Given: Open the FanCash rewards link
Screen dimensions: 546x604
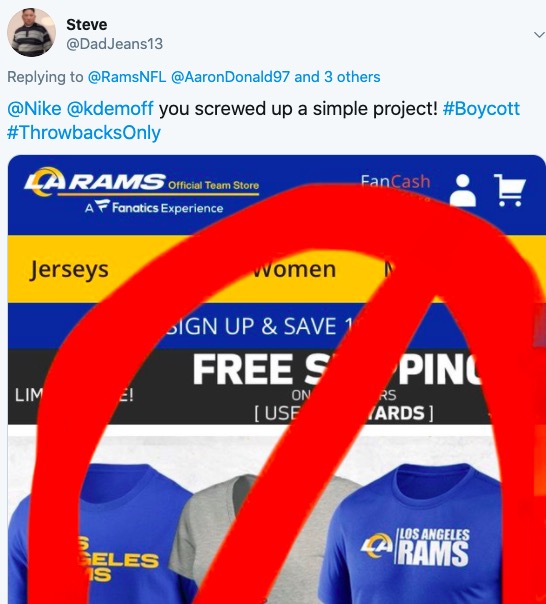Looking at the screenshot, I should point(395,181).
